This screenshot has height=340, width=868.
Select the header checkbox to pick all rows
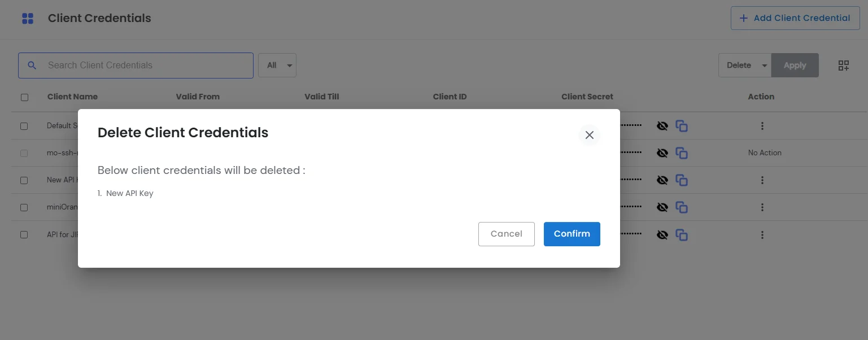tap(24, 97)
